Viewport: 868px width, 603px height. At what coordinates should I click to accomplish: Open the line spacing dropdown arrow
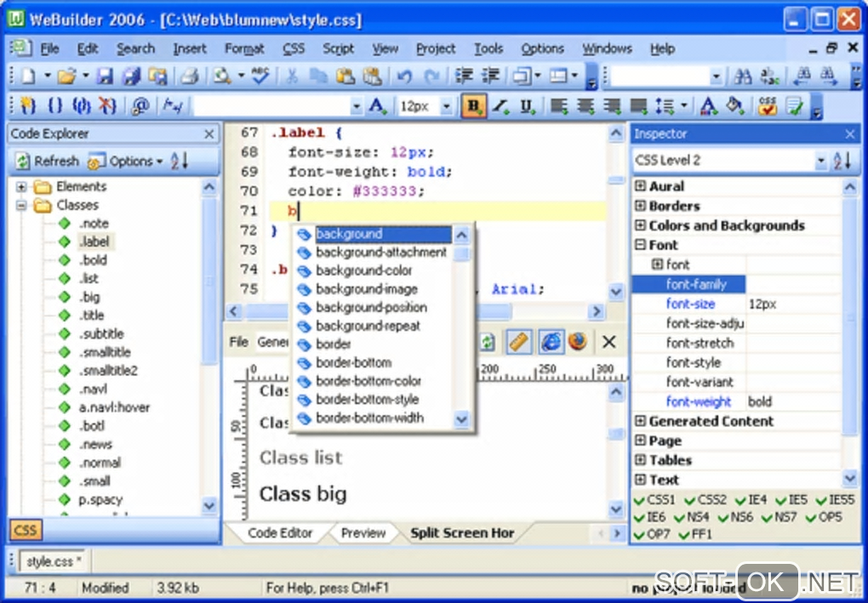tap(684, 105)
